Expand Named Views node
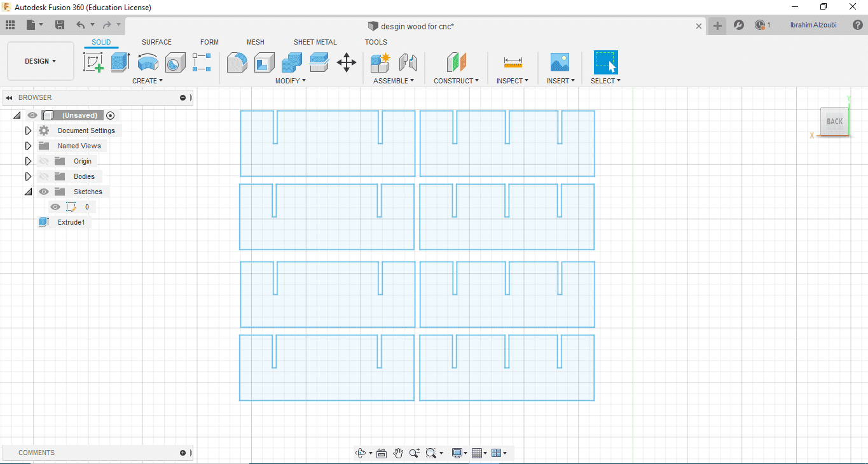 (28, 146)
